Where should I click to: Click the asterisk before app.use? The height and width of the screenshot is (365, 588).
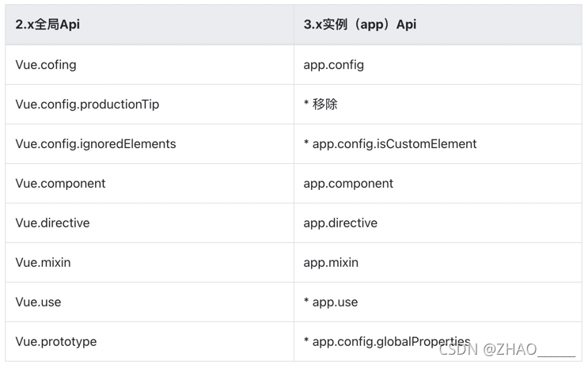(x=306, y=300)
